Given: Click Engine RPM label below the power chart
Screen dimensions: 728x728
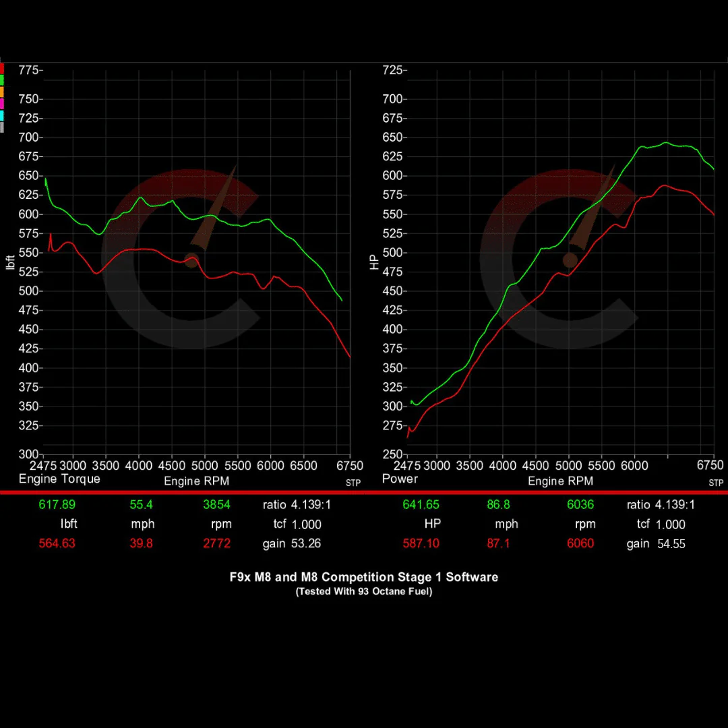Looking at the screenshot, I should coord(560,481).
